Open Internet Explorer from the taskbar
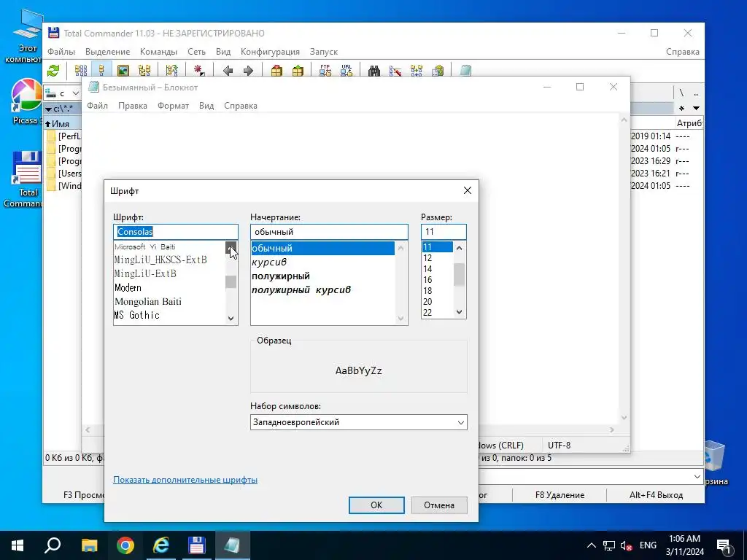 (161, 545)
